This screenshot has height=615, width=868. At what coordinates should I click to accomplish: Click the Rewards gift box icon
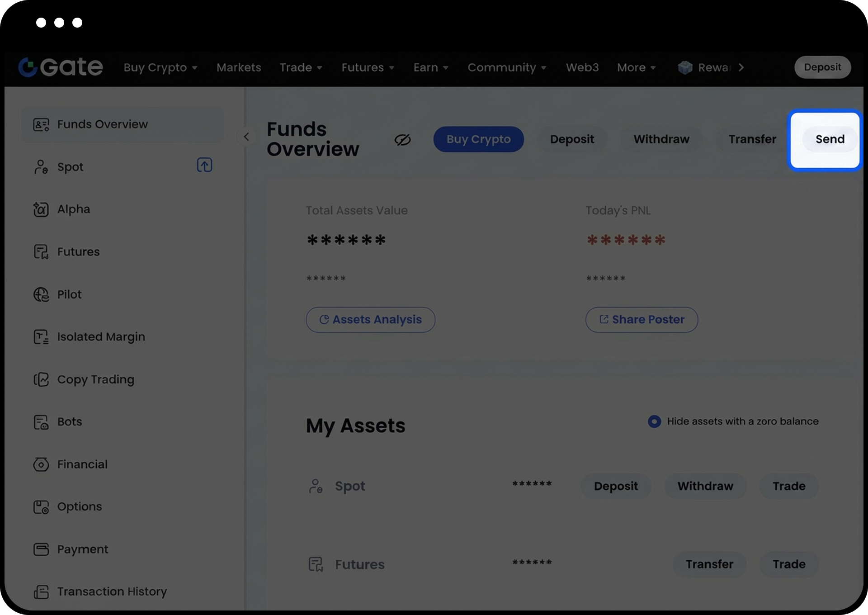[x=685, y=67]
